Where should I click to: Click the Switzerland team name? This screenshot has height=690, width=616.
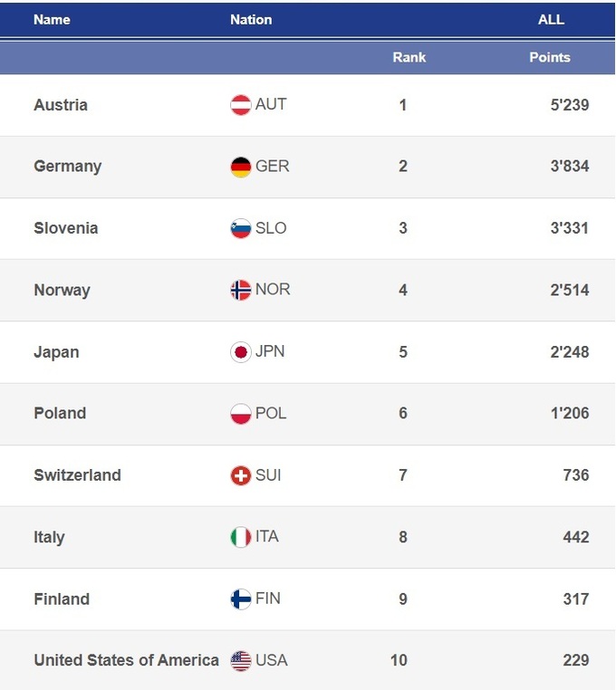point(77,475)
